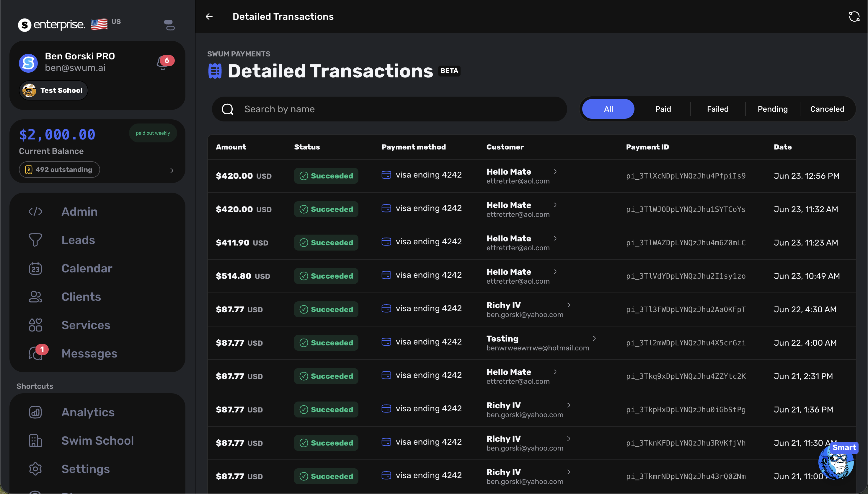Toggle the sidebar collapse icon
This screenshot has height=494, width=868.
click(169, 25)
